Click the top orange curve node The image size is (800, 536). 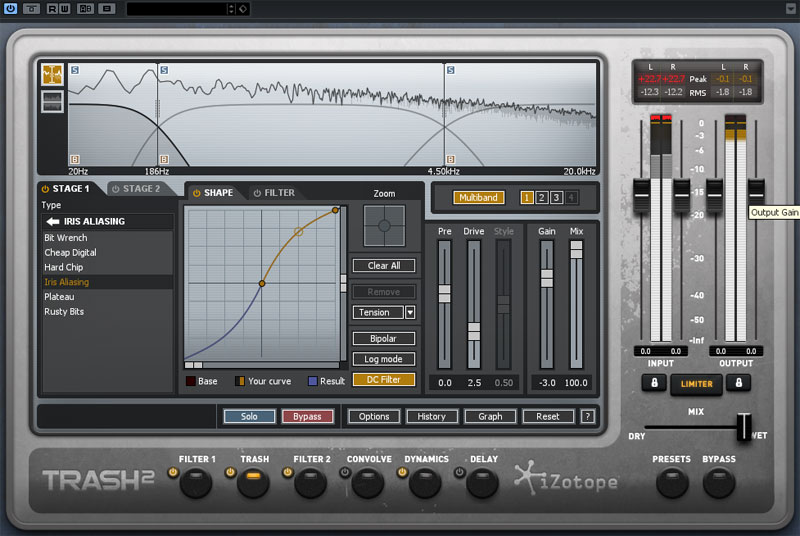(x=335, y=210)
